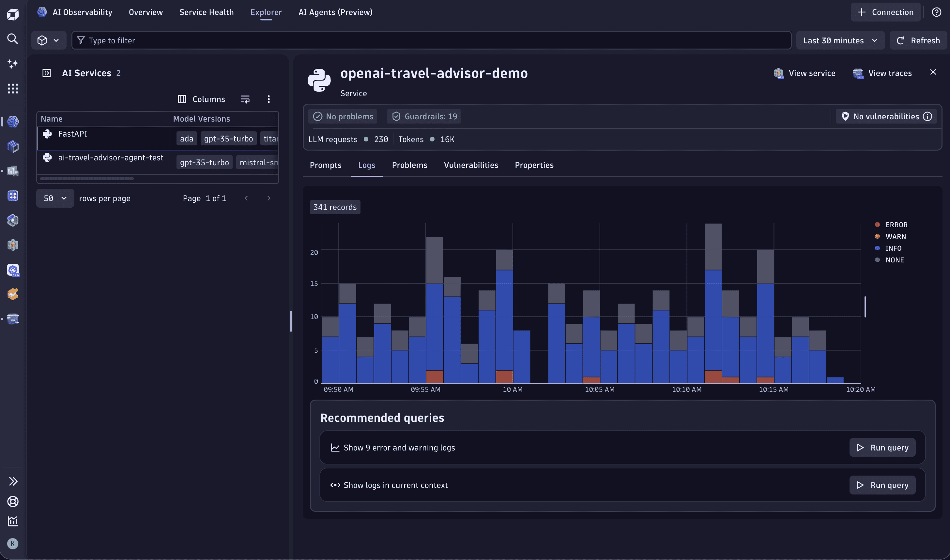Open the lifebuoy help icon near sidebar bottom
Screen dimensions: 950x560
[13, 502]
